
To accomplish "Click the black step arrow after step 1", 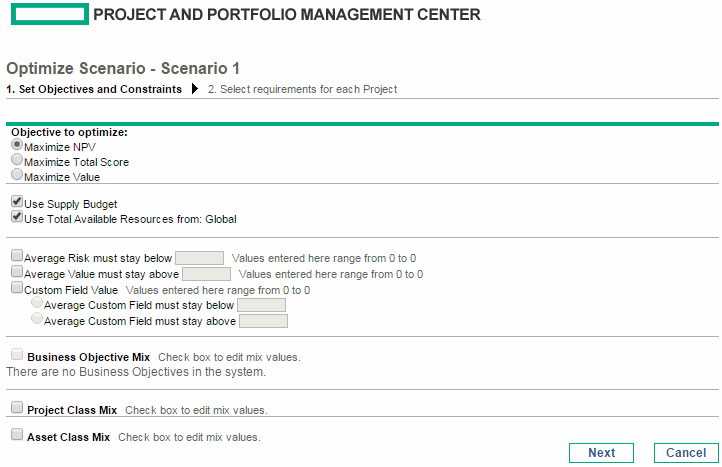I will pyautogui.click(x=195, y=88).
